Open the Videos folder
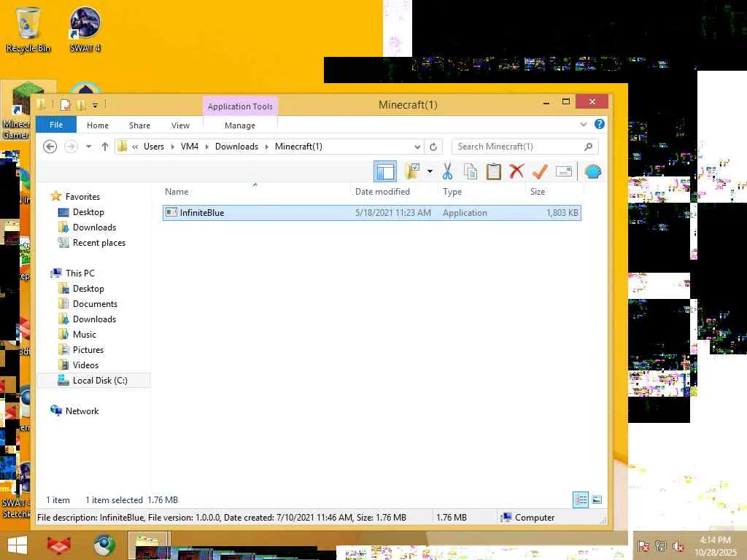Viewport: 747px width, 560px height. [x=86, y=365]
